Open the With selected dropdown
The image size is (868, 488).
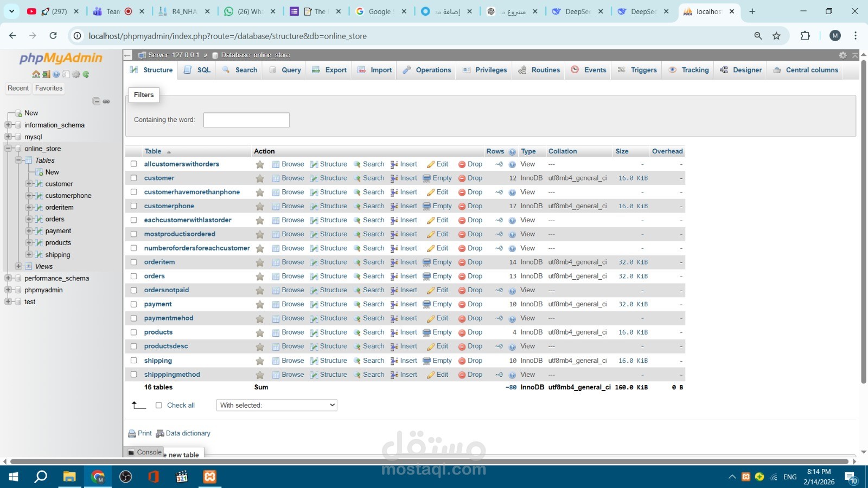[x=277, y=405]
